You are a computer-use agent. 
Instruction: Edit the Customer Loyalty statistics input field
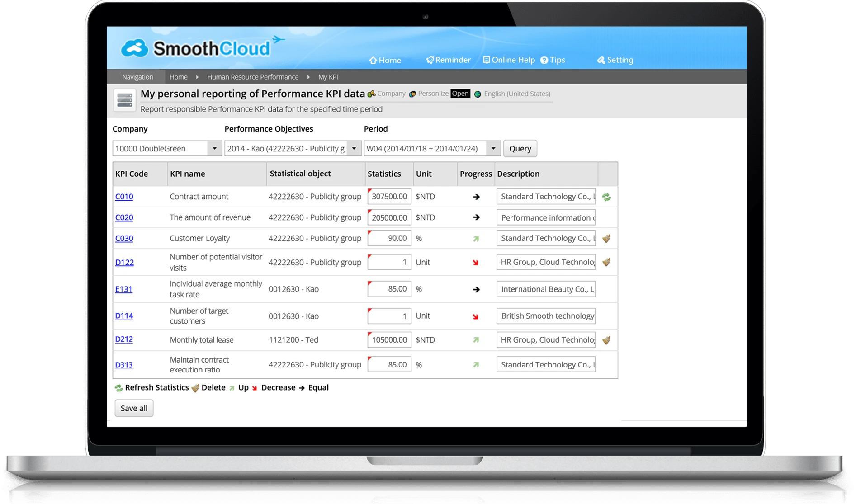click(389, 238)
